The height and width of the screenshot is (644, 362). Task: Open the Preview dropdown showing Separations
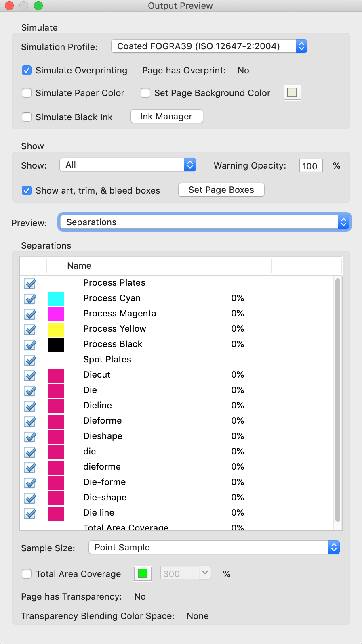(205, 222)
